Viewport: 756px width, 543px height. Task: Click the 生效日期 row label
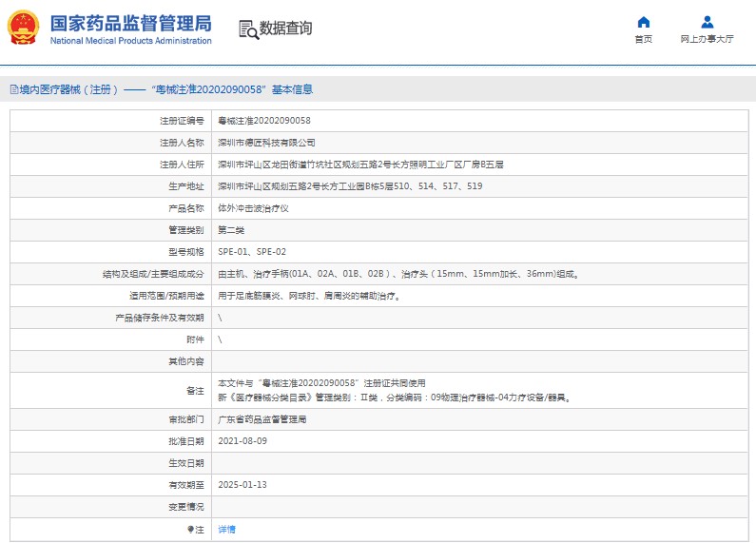[x=186, y=463]
